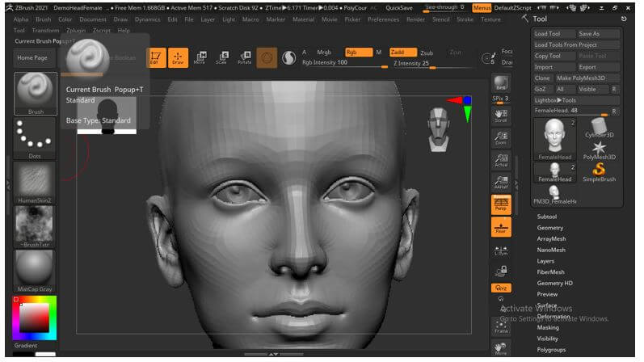This screenshot has height=362, width=644.
Task: Expand the Layers subpalette
Action: pyautogui.click(x=545, y=261)
